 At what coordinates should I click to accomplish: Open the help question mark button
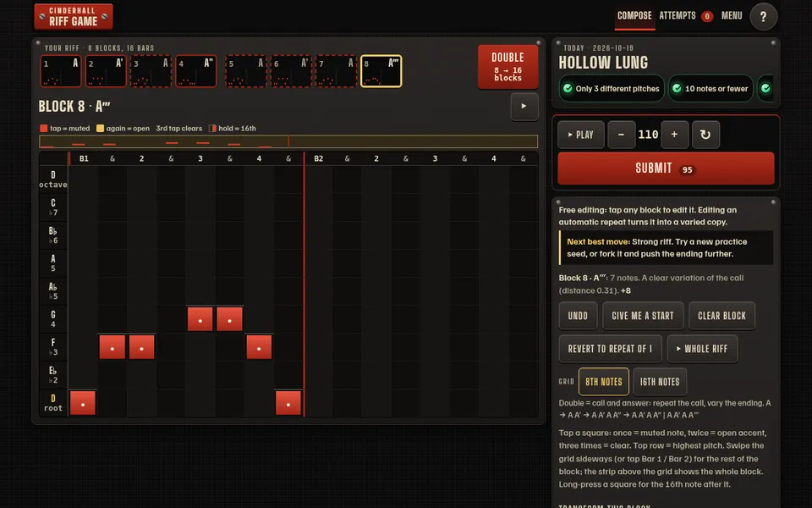coord(763,17)
